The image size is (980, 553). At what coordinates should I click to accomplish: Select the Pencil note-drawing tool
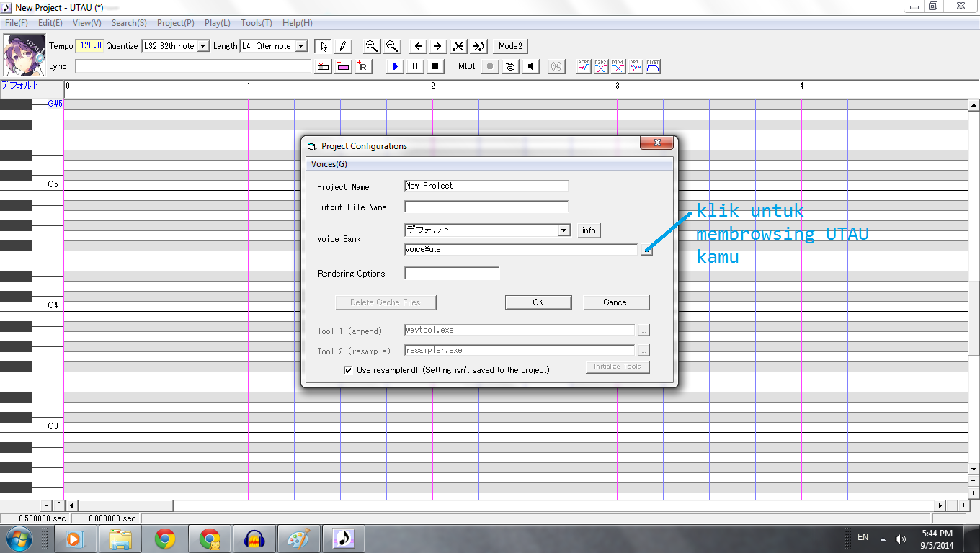point(342,46)
